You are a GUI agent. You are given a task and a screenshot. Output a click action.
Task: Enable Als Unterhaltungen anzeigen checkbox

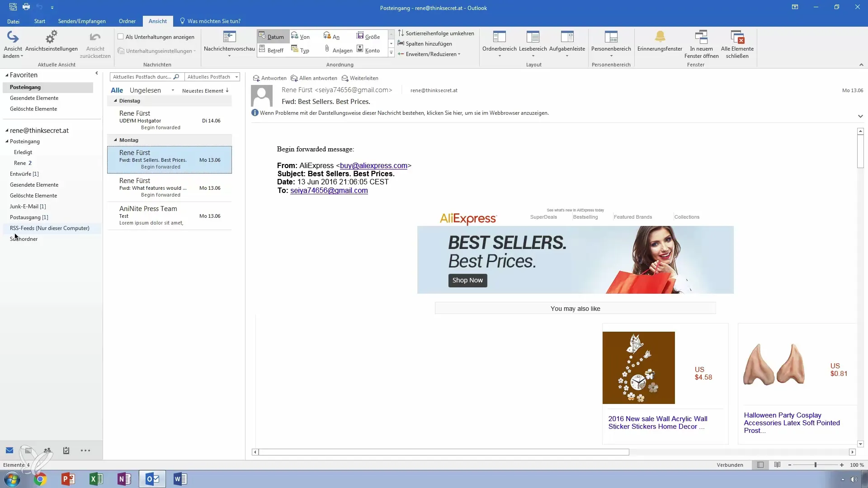(121, 37)
